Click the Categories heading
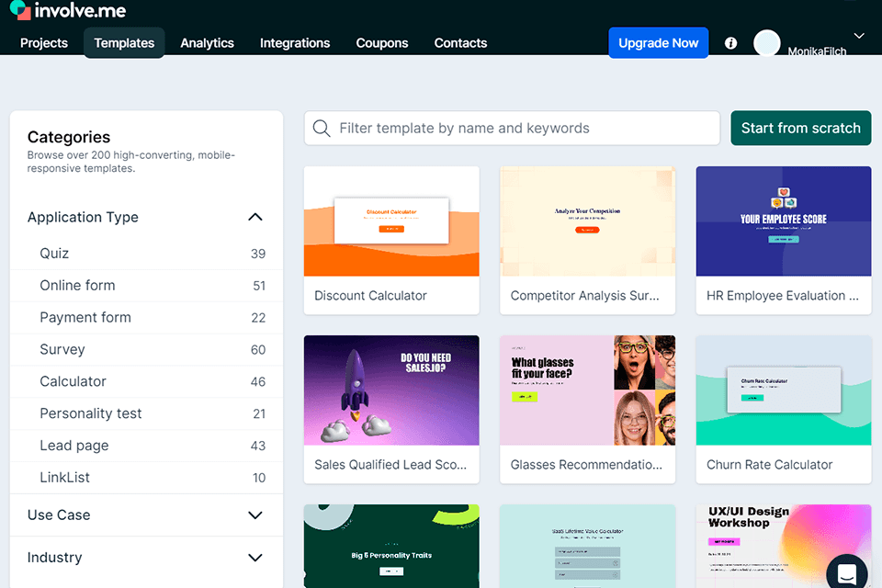The width and height of the screenshot is (882, 588). pyautogui.click(x=69, y=137)
